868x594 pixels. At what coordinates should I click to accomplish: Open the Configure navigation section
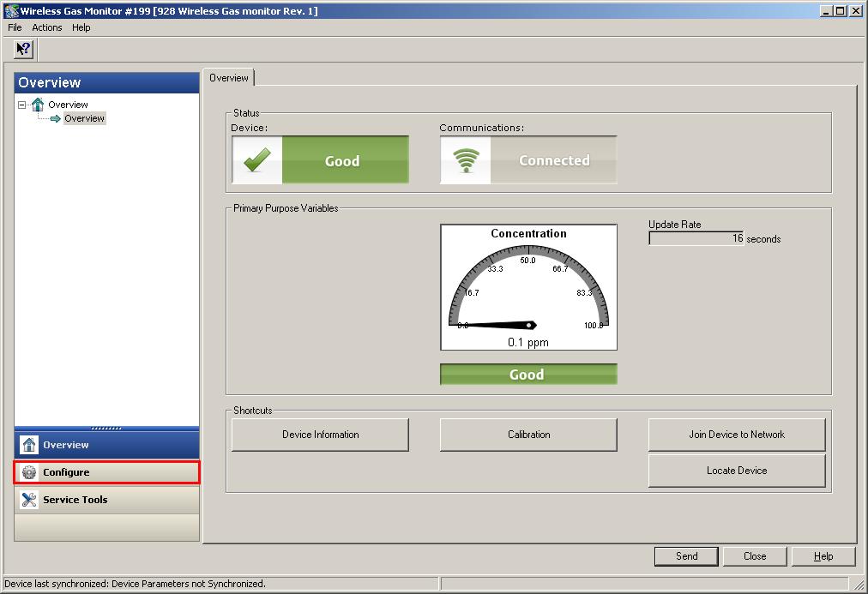[x=107, y=472]
